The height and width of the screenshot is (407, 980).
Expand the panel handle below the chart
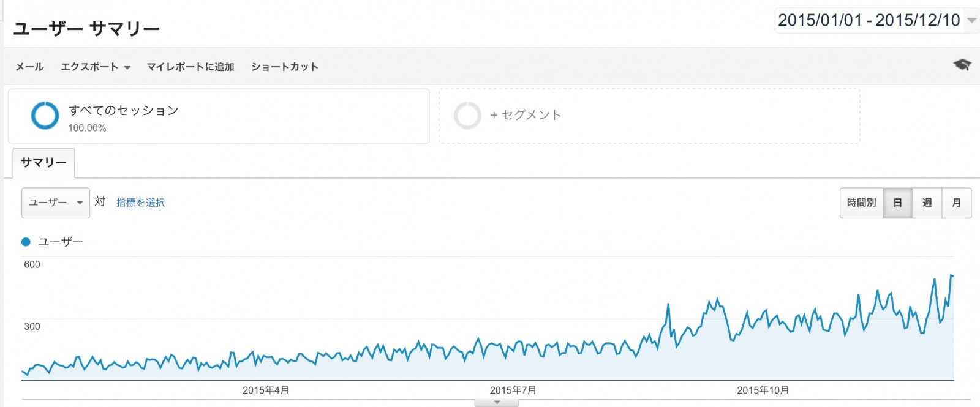click(x=497, y=403)
